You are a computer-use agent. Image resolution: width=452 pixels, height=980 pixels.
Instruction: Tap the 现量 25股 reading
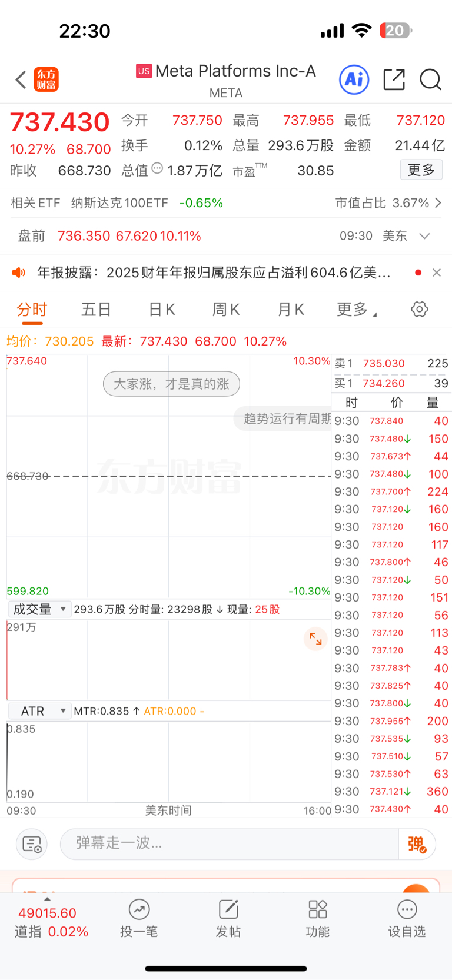point(254,610)
